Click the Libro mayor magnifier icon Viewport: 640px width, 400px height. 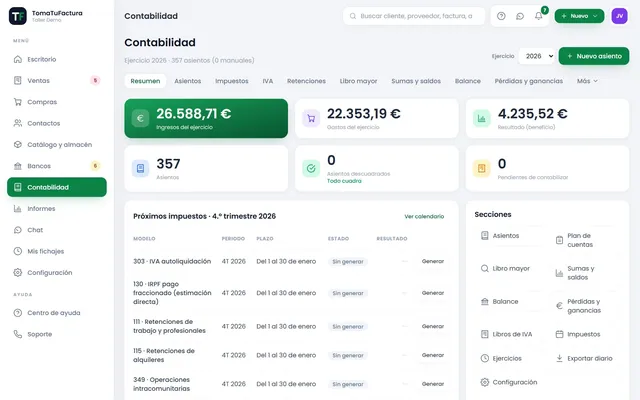[x=484, y=268]
